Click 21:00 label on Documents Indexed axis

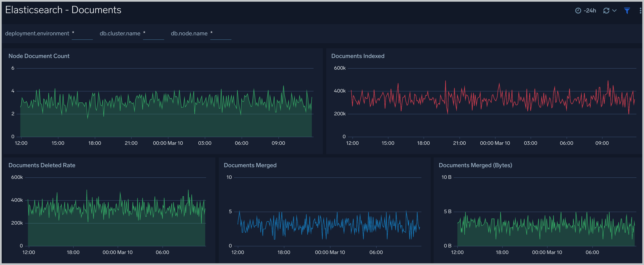[459, 143]
